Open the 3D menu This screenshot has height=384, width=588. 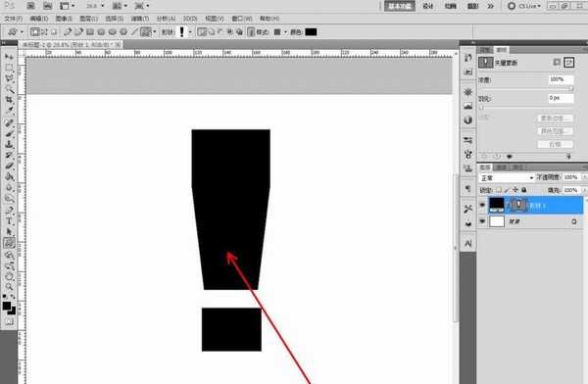190,19
